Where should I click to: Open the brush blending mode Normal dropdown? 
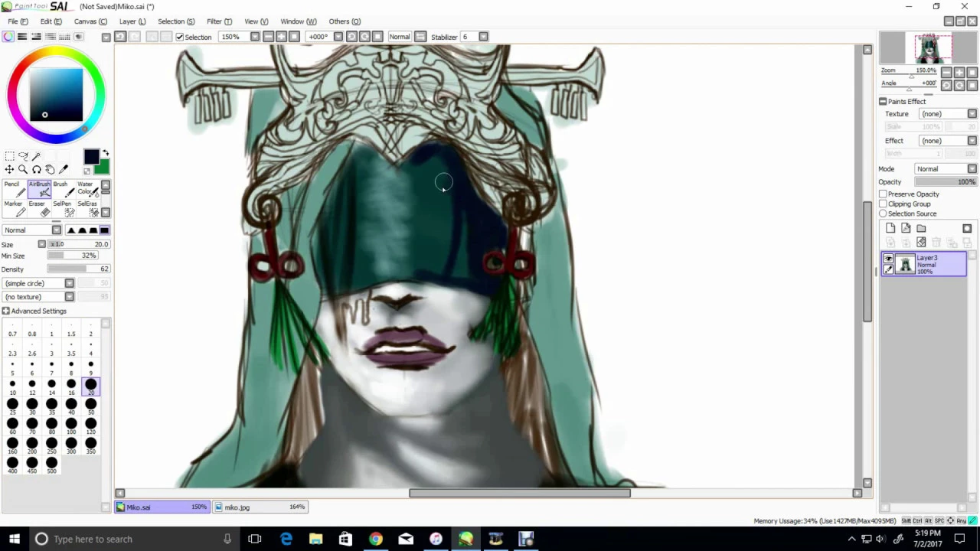(56, 230)
